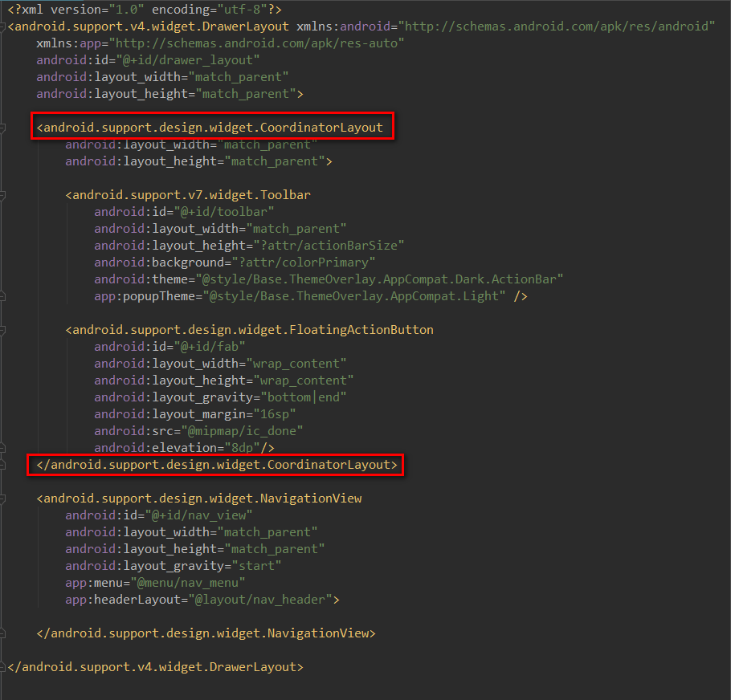Collapse the NavigationView opening tag fold marker
This screenshot has height=700, width=731.
pyautogui.click(x=2, y=499)
